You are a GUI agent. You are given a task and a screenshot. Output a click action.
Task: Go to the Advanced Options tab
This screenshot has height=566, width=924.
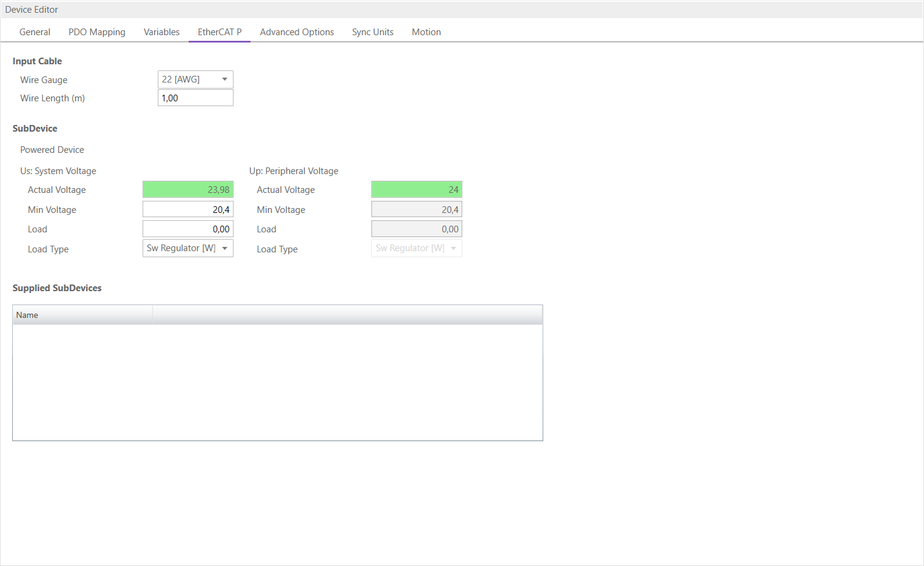(297, 32)
